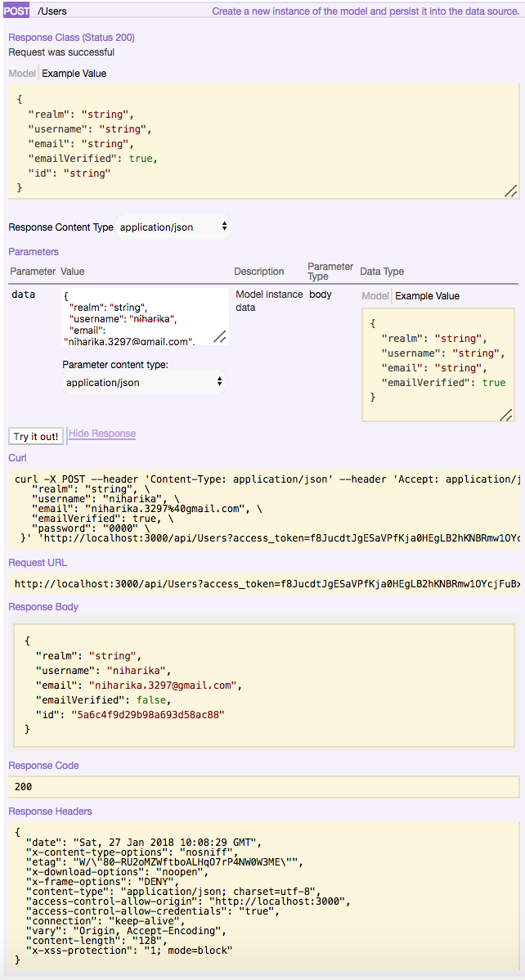Click resize handle of data value textarea
This screenshot has height=980, width=525.
[220, 336]
